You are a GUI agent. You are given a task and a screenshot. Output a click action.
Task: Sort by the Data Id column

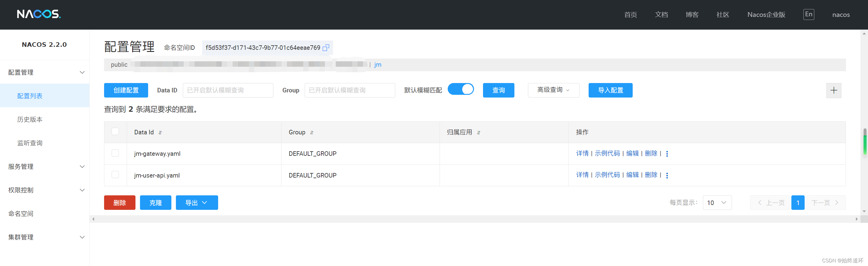[x=161, y=133]
